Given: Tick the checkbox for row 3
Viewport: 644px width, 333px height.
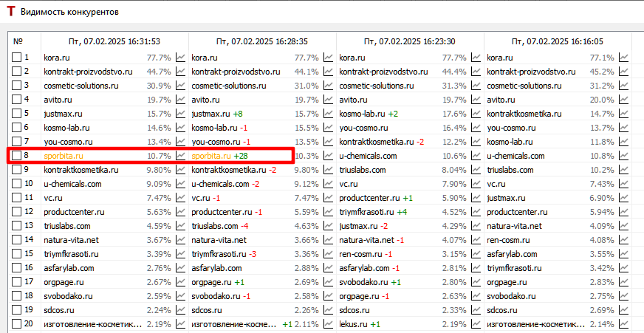Looking at the screenshot, I should pyautogui.click(x=16, y=86).
